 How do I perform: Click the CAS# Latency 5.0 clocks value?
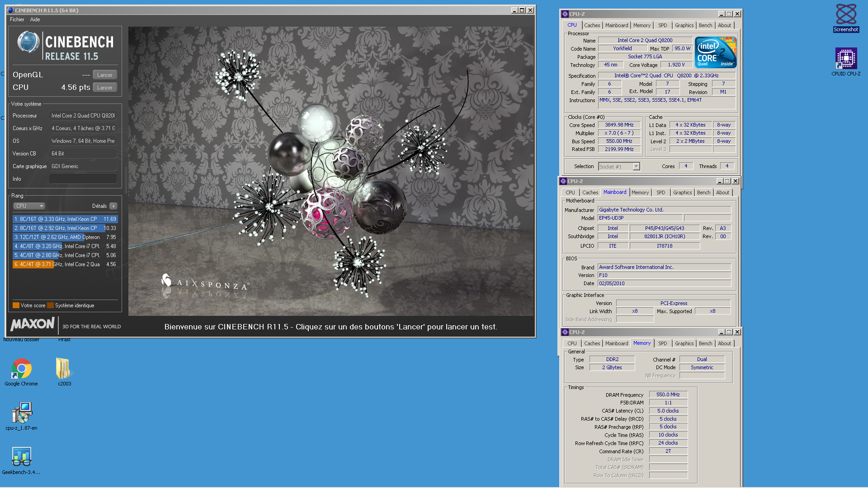pos(668,411)
